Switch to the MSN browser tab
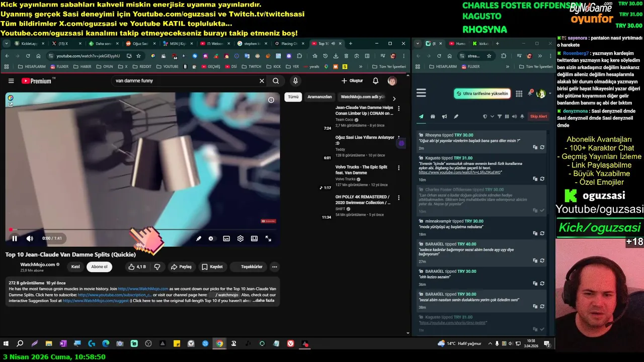The height and width of the screenshot is (362, 644). (x=178, y=44)
